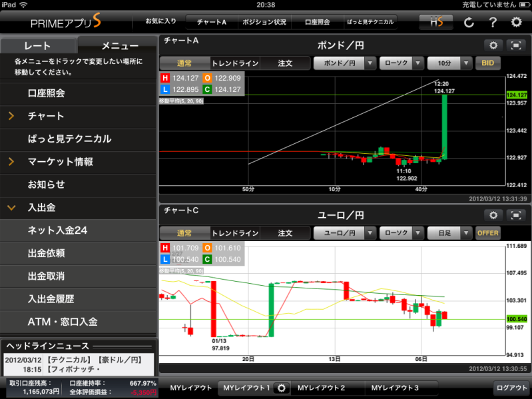Image resolution: width=532 pixels, height=399 pixels.
Task: Click the ログアウト button
Action: (511, 388)
